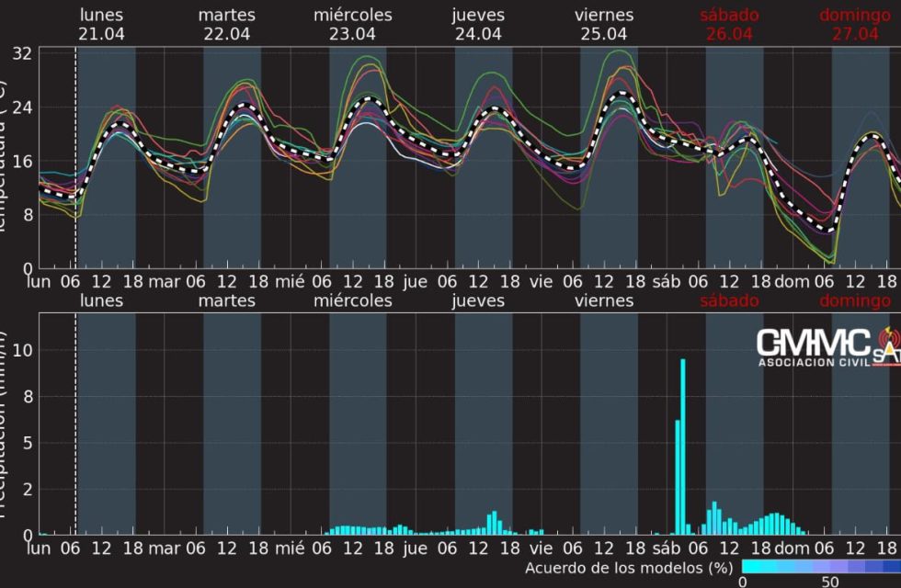Click the miércoles label above the precipitation chart

352,300
